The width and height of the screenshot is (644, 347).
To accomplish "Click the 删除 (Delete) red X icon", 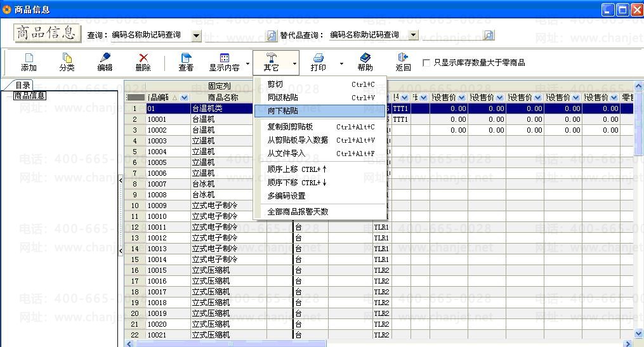I will (x=143, y=58).
